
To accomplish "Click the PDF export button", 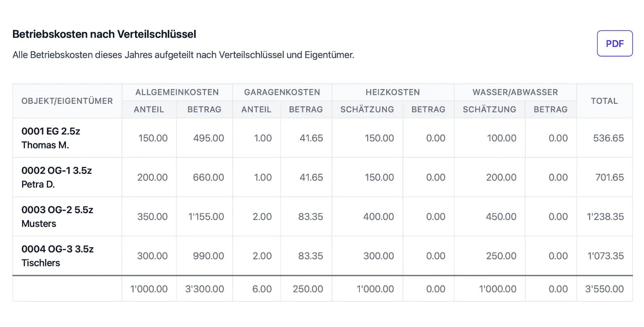I will [x=614, y=43].
